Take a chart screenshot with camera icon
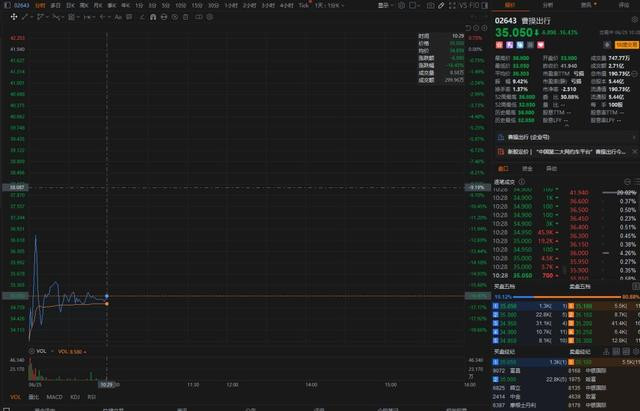640x411 pixels. tap(431, 5)
